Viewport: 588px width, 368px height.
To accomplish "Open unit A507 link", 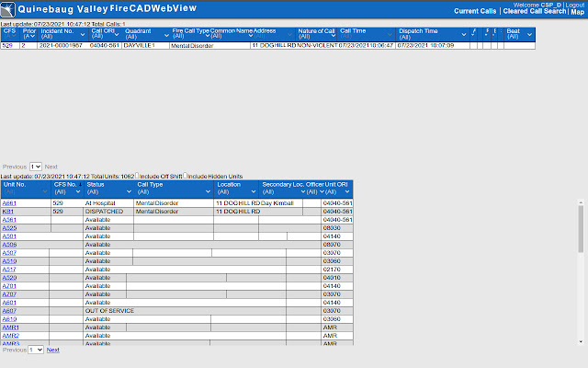I will (9, 253).
